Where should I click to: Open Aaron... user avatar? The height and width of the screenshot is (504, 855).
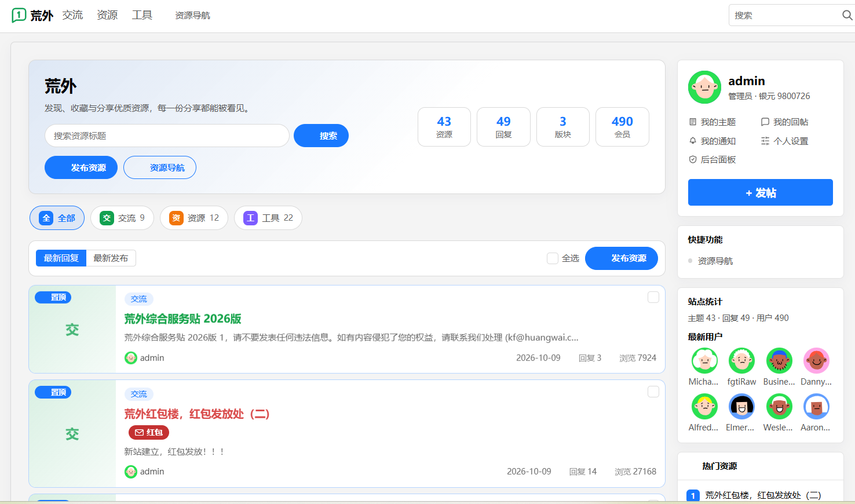(x=816, y=406)
